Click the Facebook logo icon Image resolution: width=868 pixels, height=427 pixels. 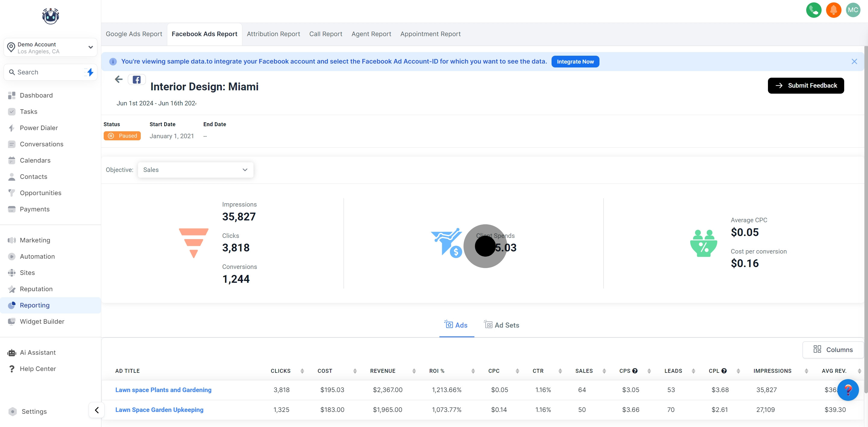point(137,80)
